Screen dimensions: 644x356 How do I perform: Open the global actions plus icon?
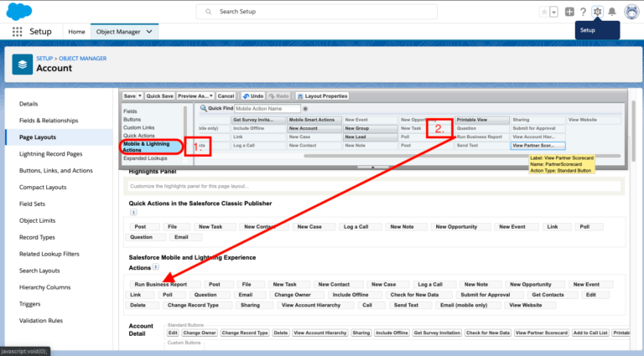(x=569, y=12)
